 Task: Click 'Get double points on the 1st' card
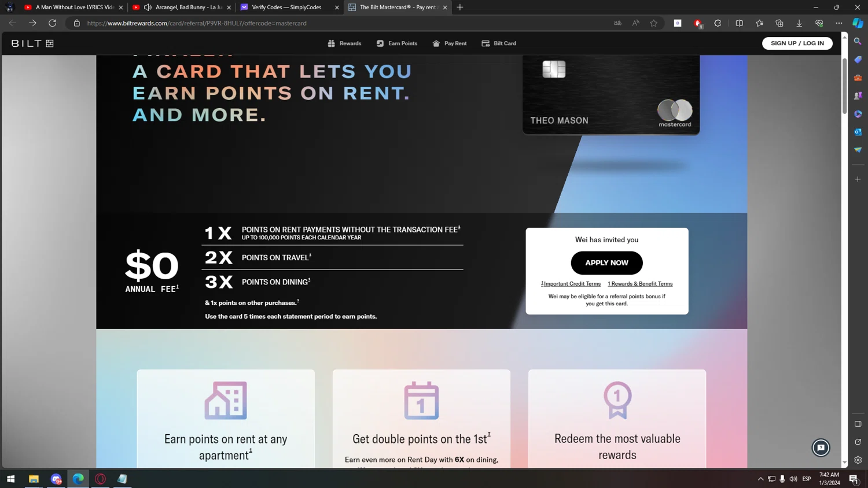click(421, 419)
